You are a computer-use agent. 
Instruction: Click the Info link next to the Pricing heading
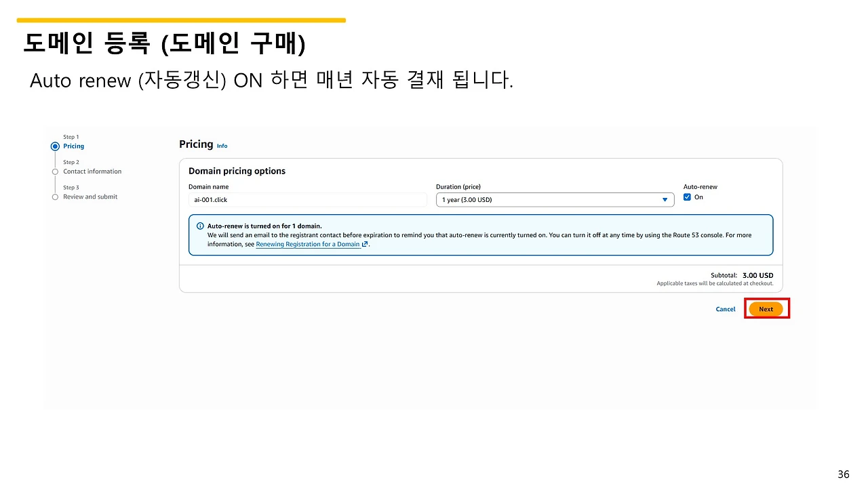click(222, 146)
